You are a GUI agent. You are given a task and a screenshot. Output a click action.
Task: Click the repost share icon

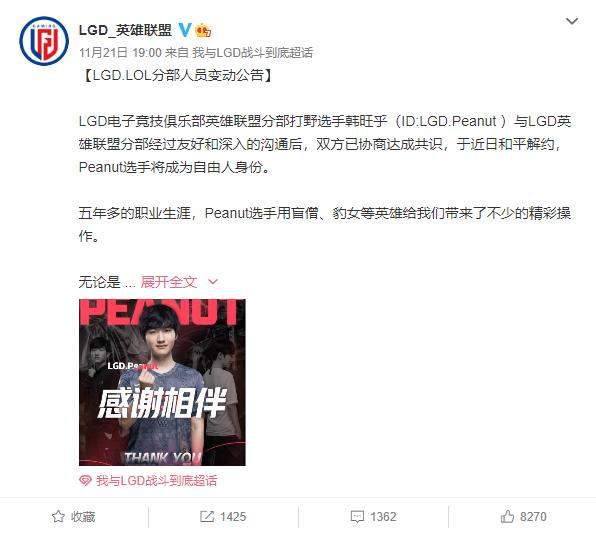[207, 516]
